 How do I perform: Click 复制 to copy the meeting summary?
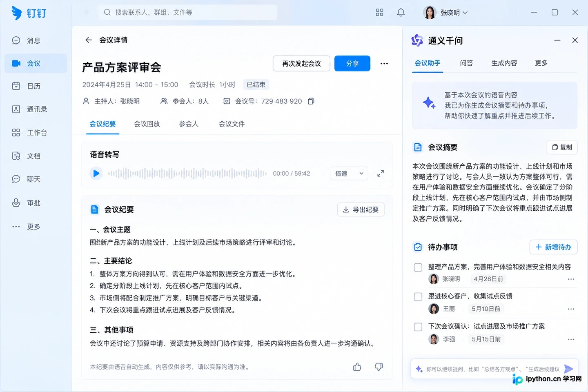click(562, 147)
